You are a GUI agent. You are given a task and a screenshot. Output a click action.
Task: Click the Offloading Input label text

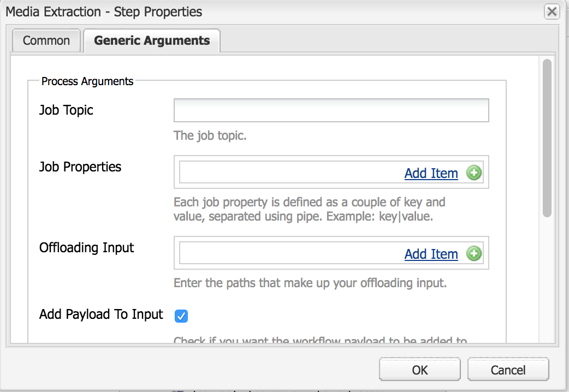coord(86,247)
